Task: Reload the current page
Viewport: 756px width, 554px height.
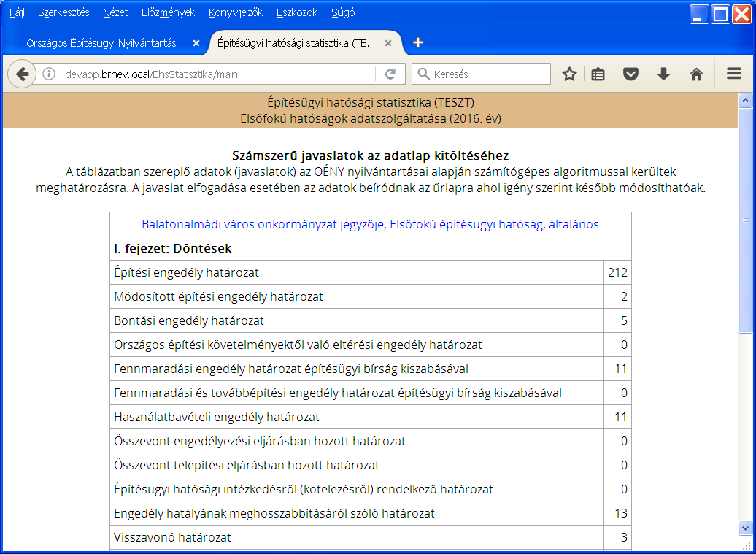Action: pos(390,74)
